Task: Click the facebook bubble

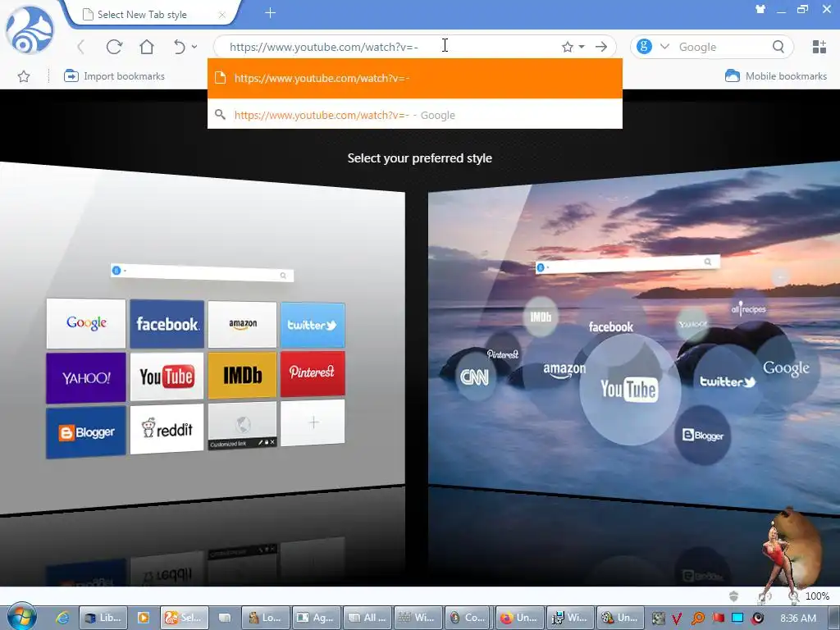Action: (610, 326)
